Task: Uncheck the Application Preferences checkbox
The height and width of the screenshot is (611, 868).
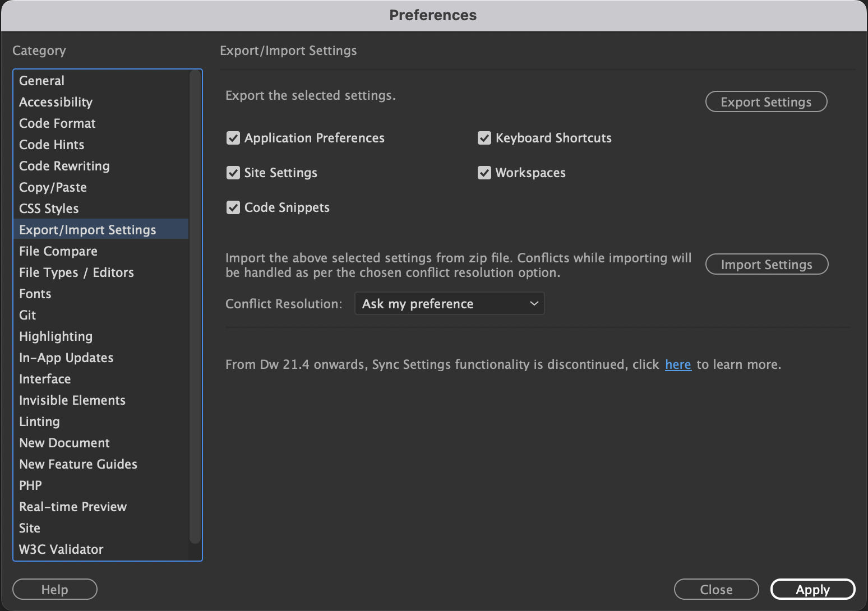Action: (x=233, y=138)
